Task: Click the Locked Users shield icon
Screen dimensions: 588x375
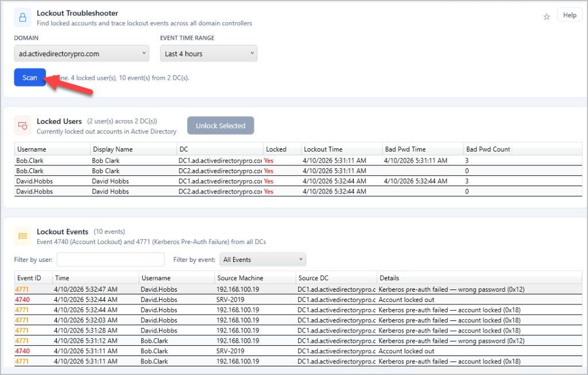Action: 22,126
